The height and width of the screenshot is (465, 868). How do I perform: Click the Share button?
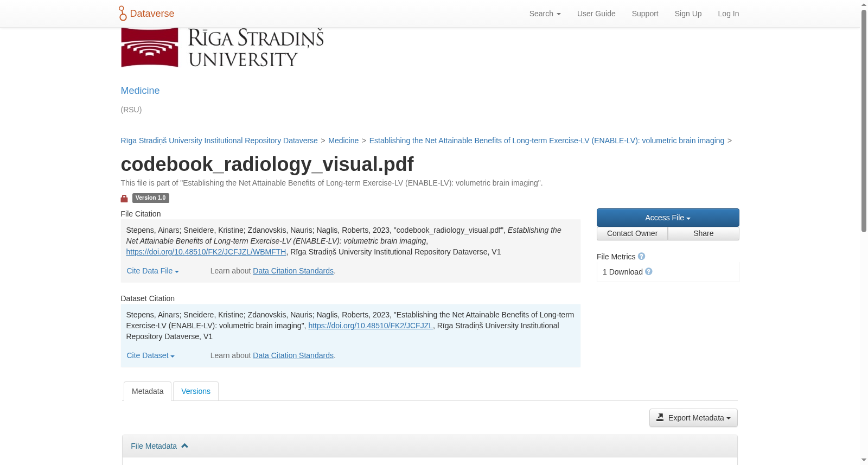pos(704,233)
